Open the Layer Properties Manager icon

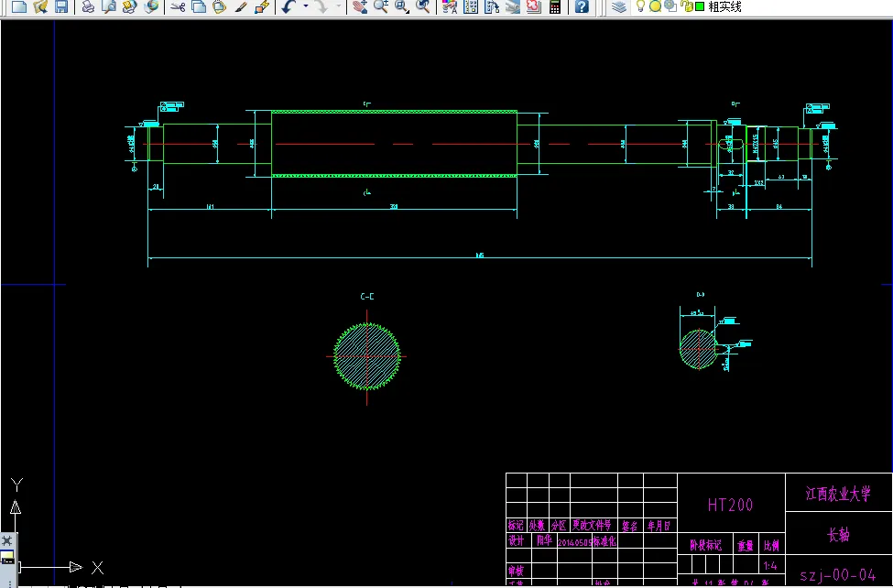tap(618, 6)
